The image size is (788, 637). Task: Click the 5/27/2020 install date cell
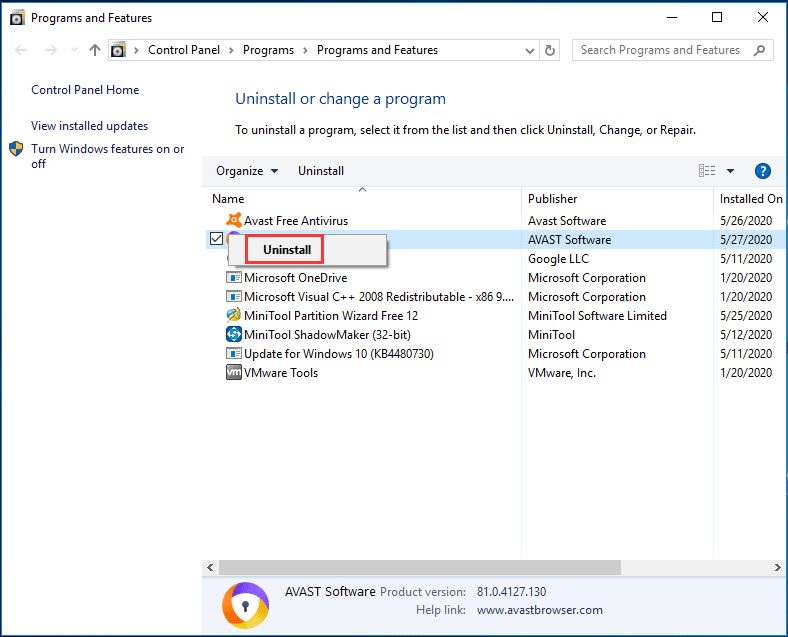point(746,240)
